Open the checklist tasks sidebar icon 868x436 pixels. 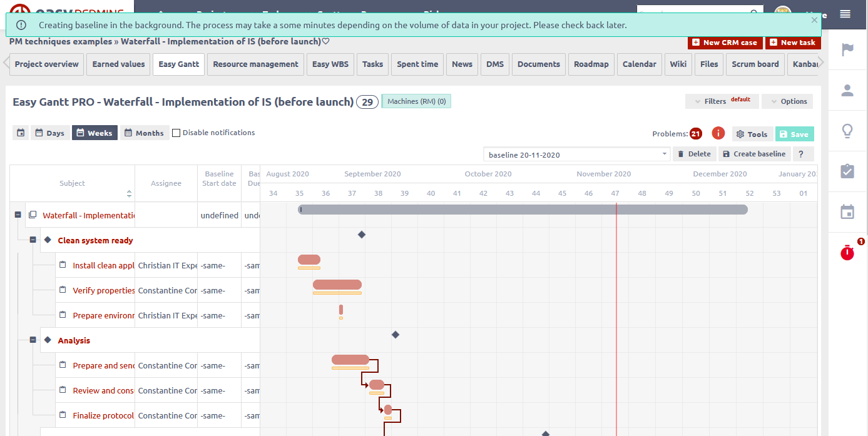(x=847, y=171)
